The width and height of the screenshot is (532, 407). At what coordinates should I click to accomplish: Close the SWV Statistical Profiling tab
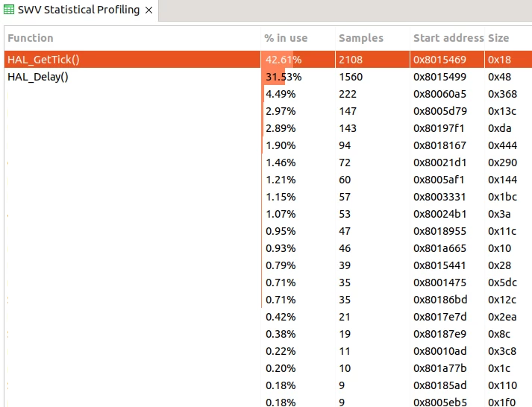(x=148, y=10)
